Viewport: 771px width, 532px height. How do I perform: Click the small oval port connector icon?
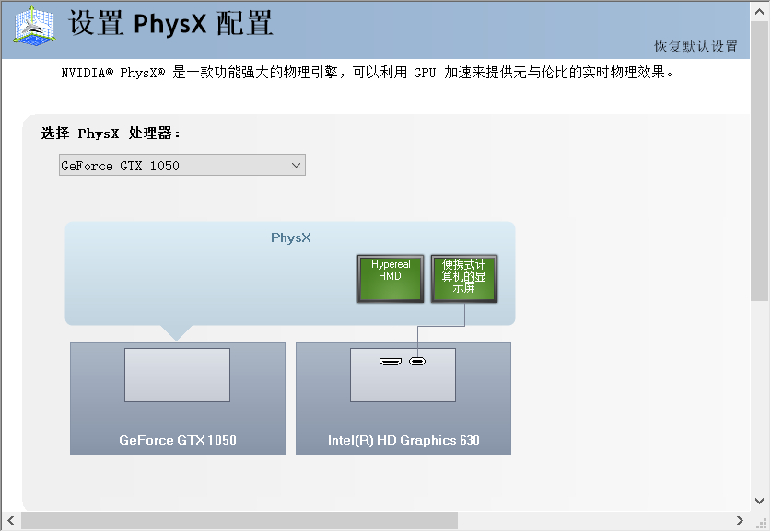(417, 362)
